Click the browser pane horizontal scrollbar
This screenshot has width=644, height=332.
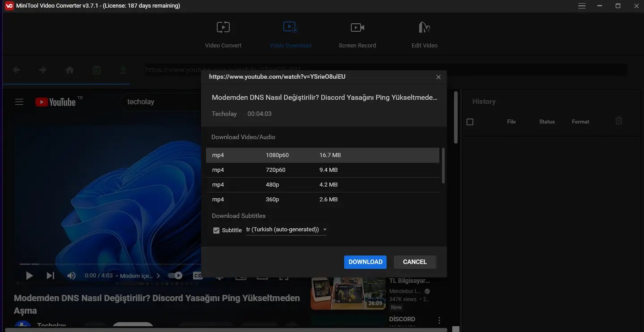(x=226, y=330)
